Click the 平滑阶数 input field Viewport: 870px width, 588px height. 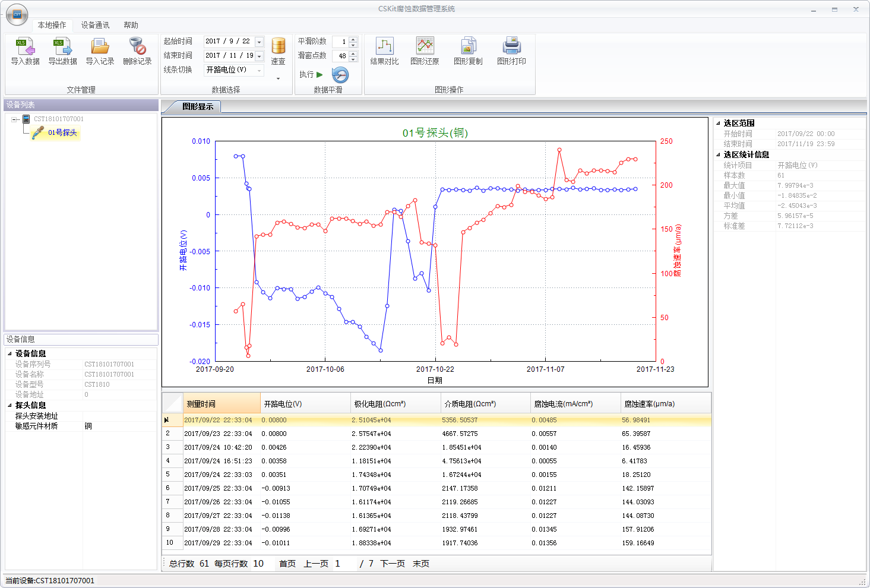click(x=341, y=42)
